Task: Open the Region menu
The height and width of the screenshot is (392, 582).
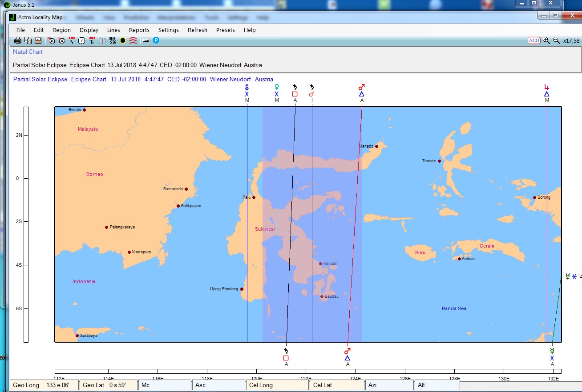Action: [x=61, y=30]
